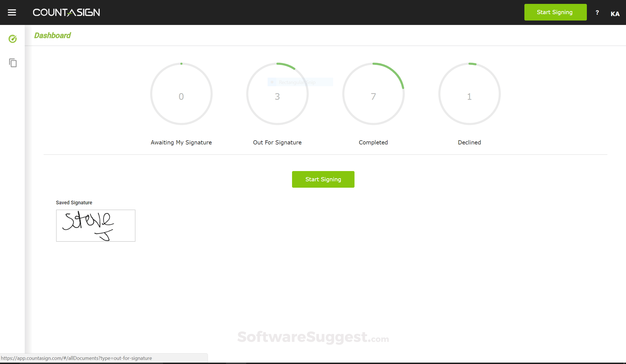Screen dimensions: 626x364
Task: Open the KA user profile menu
Action: (615, 14)
